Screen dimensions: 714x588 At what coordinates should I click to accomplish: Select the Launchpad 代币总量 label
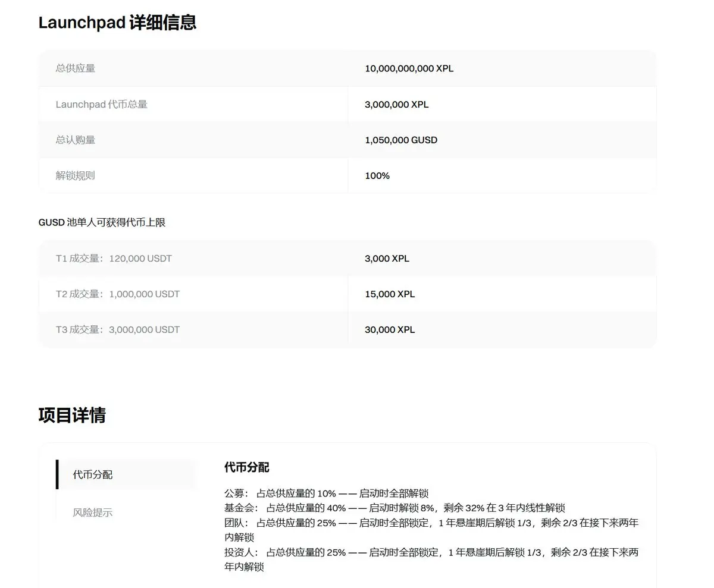click(102, 104)
